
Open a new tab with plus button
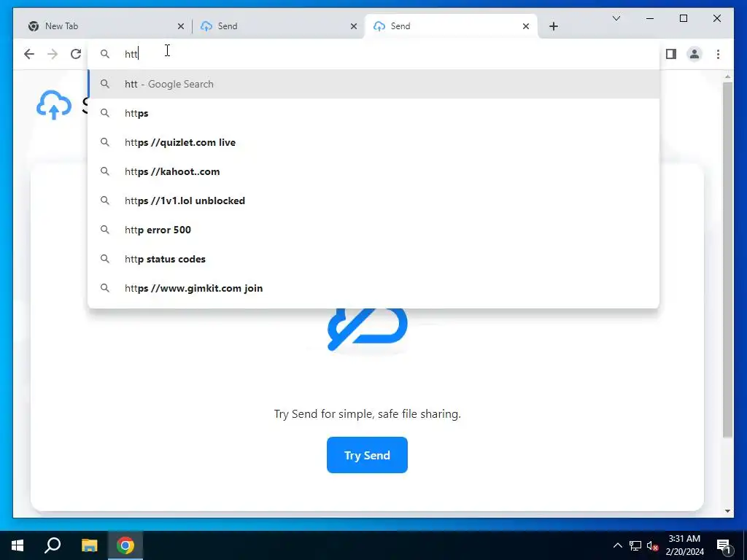coord(553,26)
